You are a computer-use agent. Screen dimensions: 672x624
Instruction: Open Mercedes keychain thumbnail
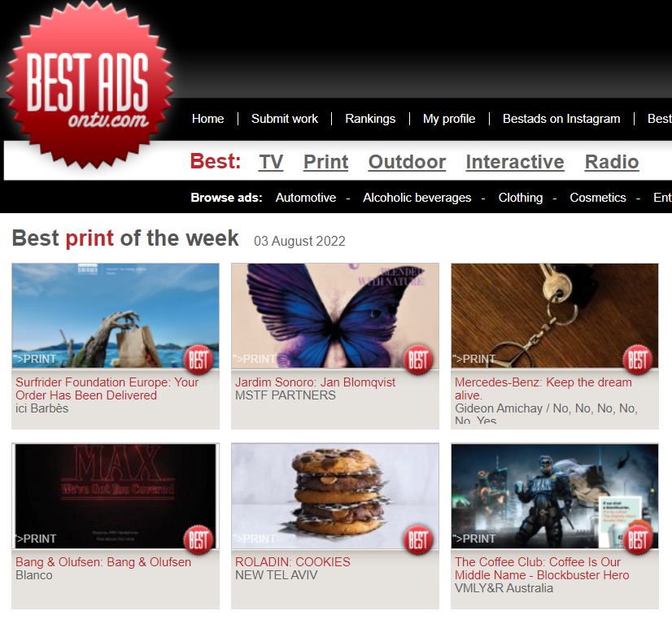click(x=555, y=316)
